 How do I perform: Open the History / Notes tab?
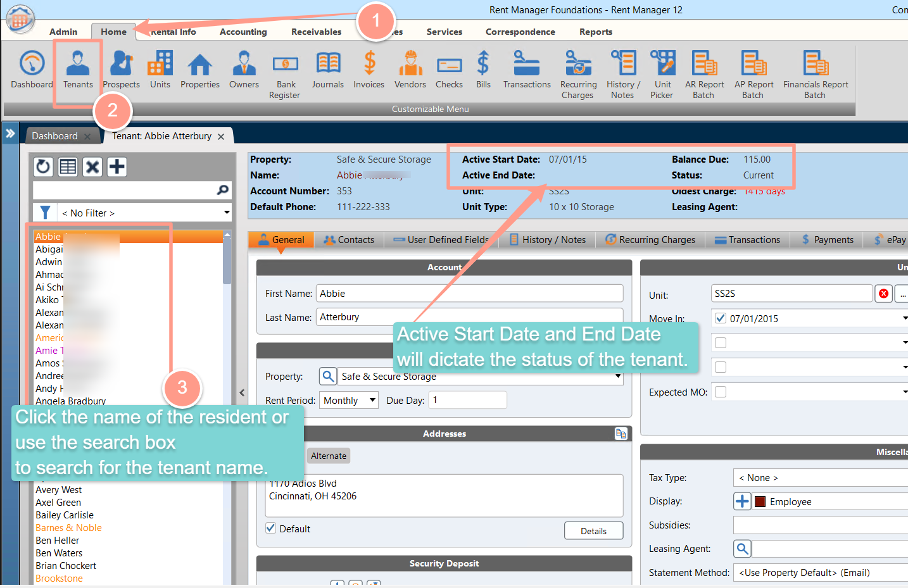click(548, 240)
